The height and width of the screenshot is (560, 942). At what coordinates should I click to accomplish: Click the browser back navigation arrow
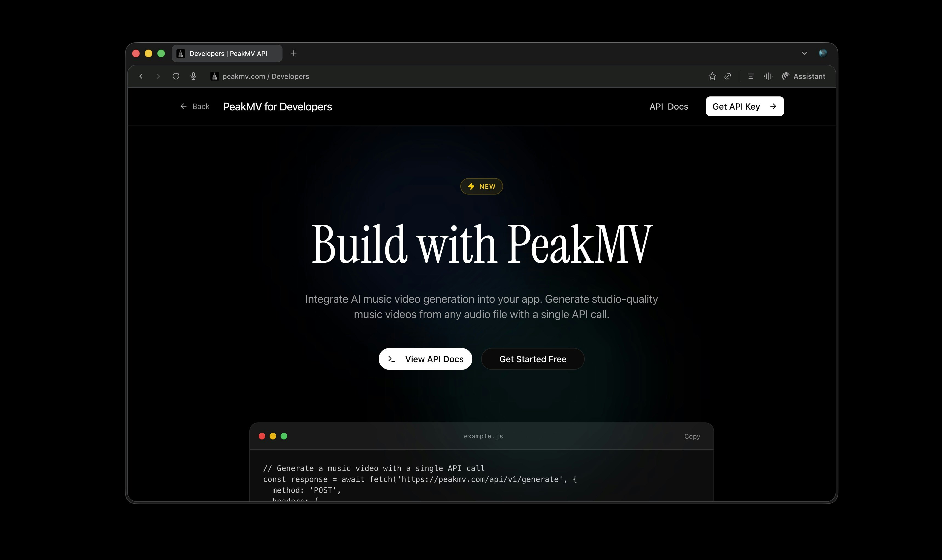tap(141, 76)
